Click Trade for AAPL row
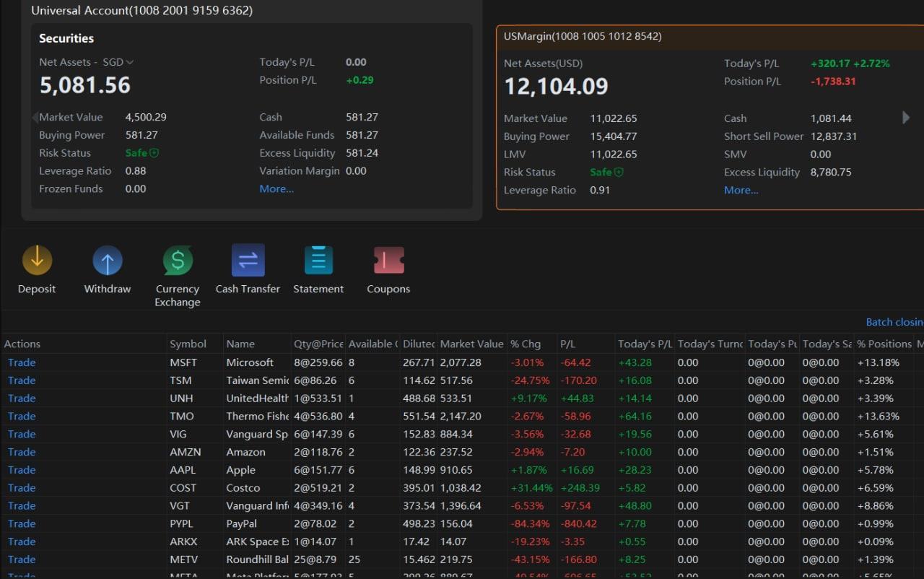The image size is (924, 579). coord(22,470)
